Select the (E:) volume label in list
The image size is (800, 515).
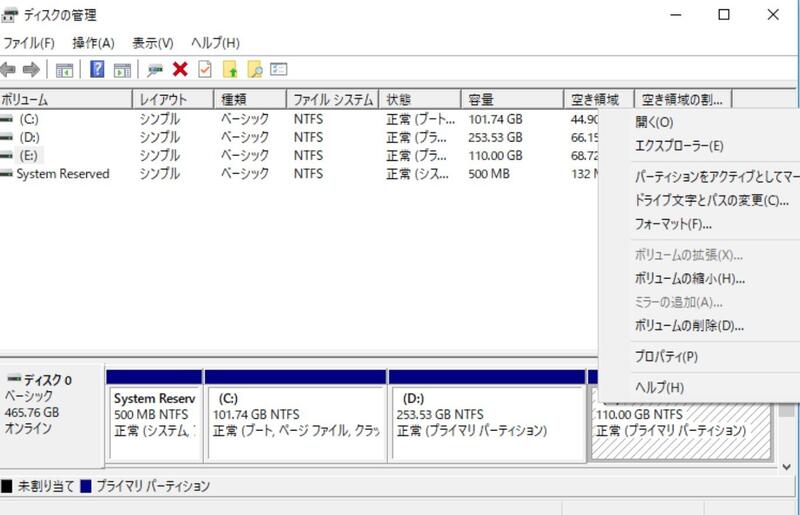click(29, 155)
